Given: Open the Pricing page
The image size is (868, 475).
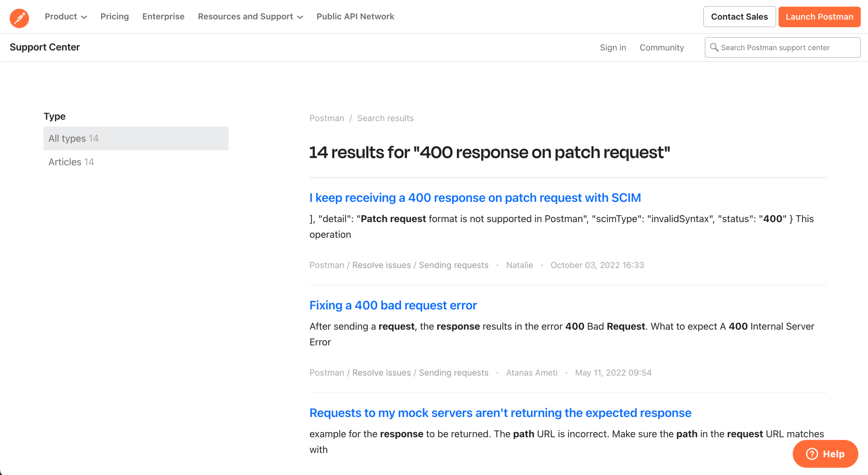Looking at the screenshot, I should tap(114, 17).
